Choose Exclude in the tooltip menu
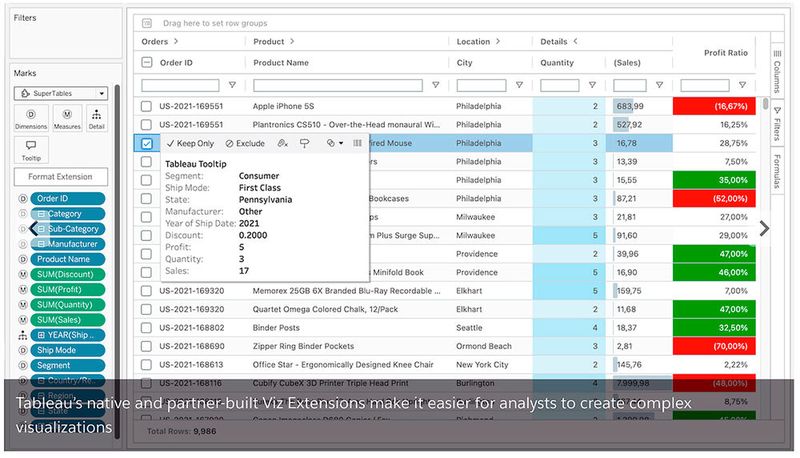The width and height of the screenshot is (800, 458). click(x=245, y=143)
